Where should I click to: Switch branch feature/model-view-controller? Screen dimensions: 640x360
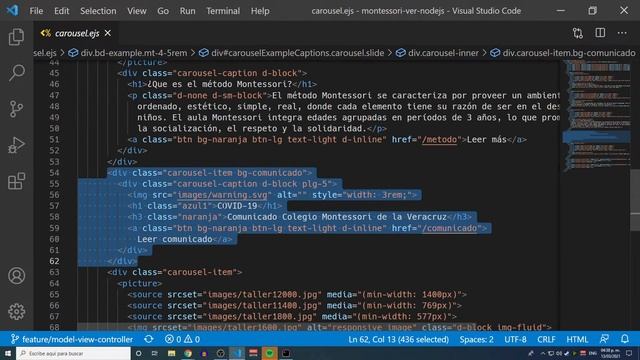(x=72, y=339)
